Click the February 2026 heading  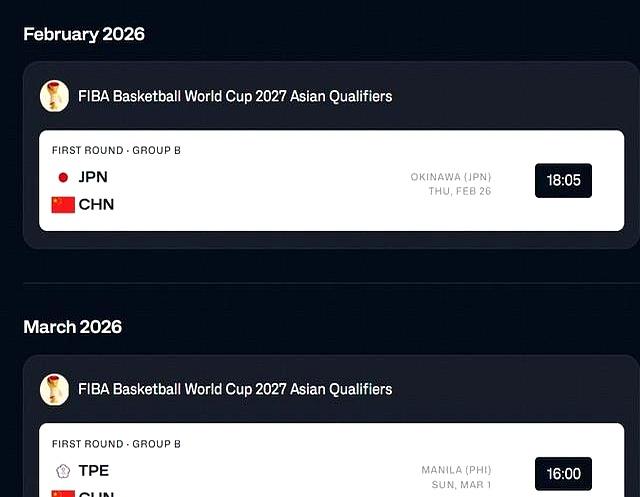point(84,34)
